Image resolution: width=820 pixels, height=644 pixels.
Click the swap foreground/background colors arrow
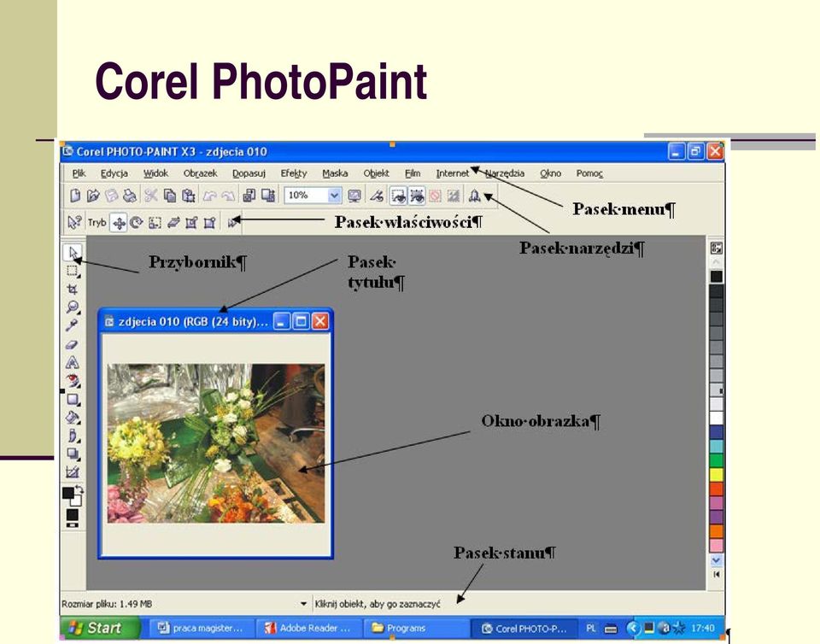pos(79,489)
